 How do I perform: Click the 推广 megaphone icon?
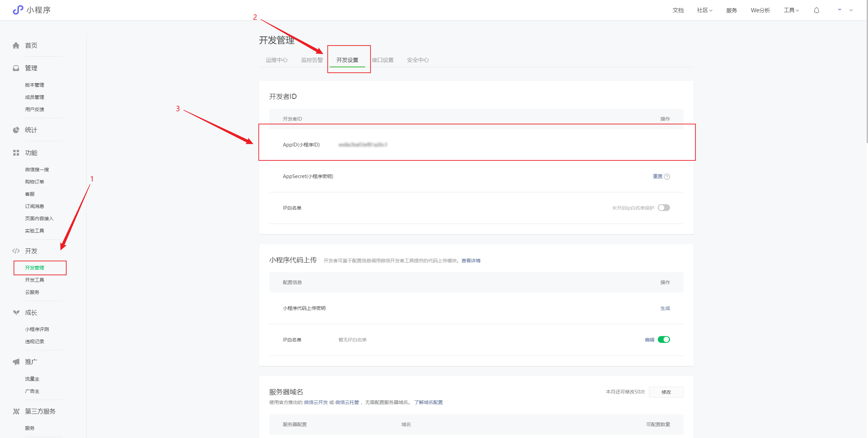(x=16, y=362)
